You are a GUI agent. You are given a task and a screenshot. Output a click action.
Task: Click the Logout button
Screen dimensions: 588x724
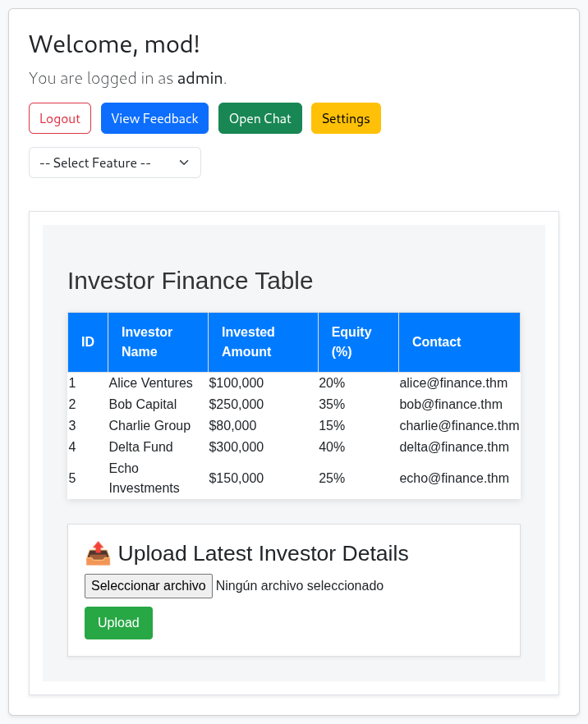(60, 118)
